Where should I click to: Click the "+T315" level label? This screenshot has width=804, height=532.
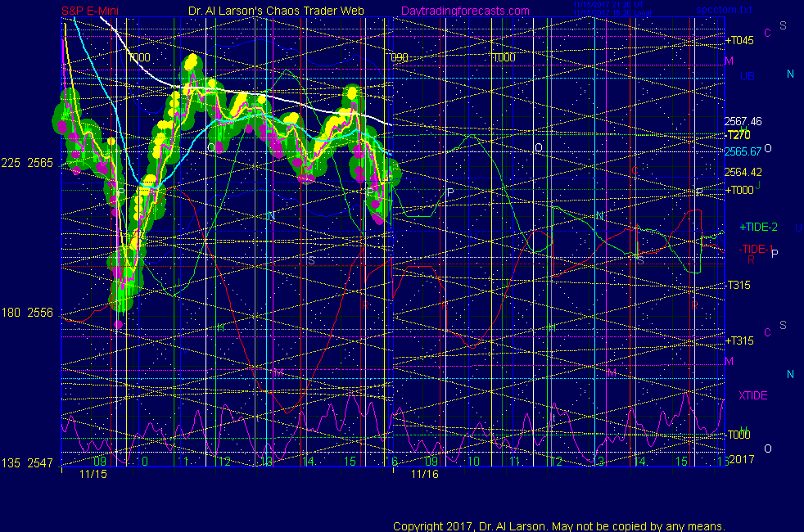pyautogui.click(x=739, y=340)
